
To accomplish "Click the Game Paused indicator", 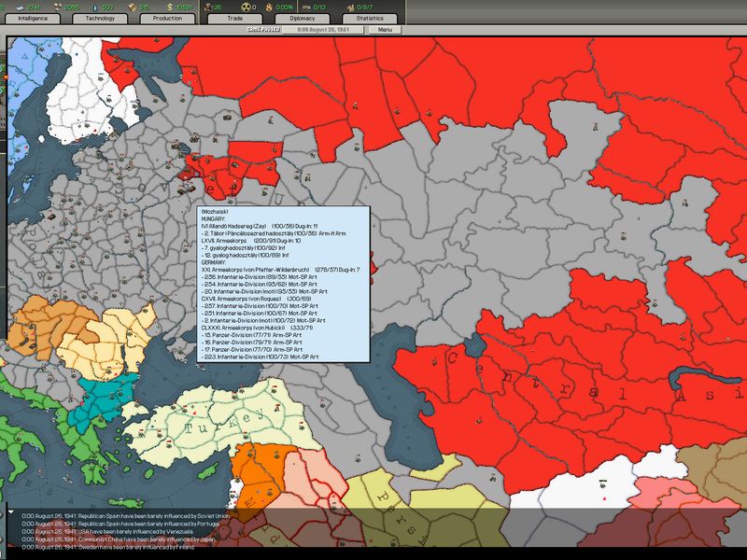I will pyautogui.click(x=263, y=30).
